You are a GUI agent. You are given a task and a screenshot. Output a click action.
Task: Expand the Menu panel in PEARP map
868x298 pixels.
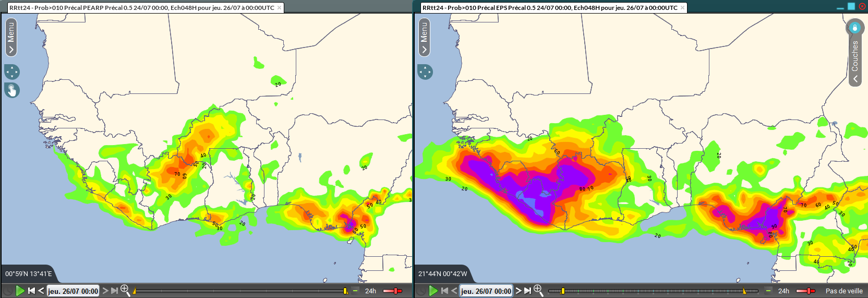[11, 38]
